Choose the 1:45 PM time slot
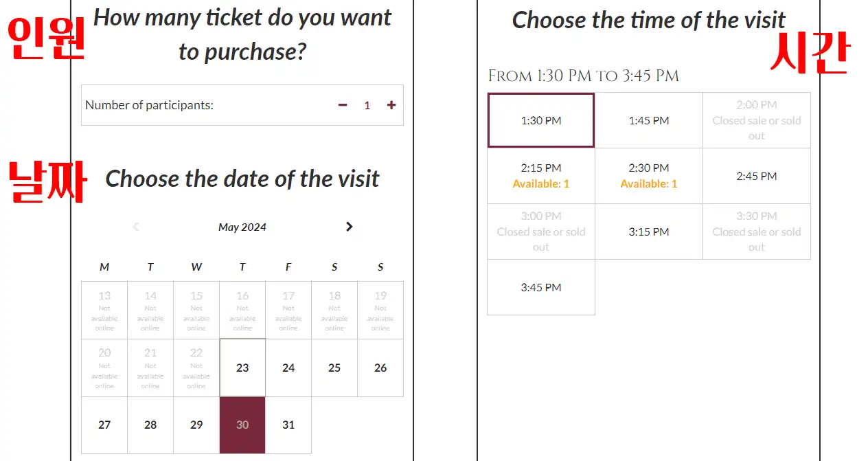Viewport: 868px width, 461px height. (x=649, y=120)
